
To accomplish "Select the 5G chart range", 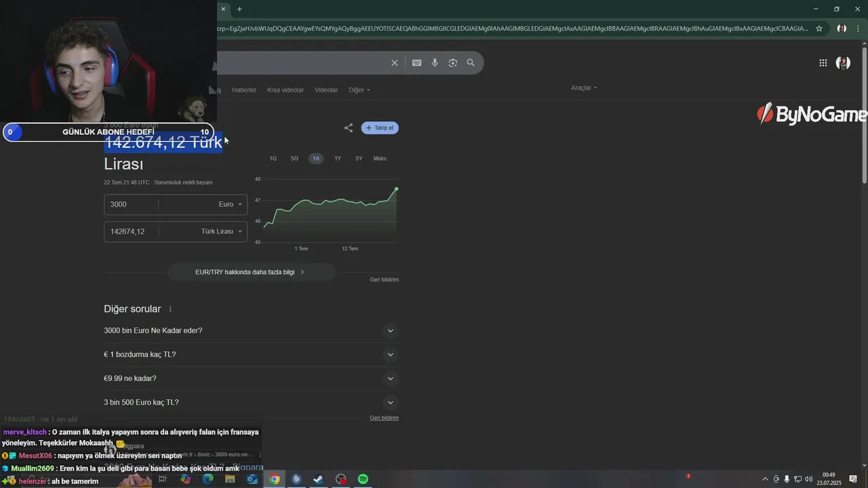I will coord(294,159).
